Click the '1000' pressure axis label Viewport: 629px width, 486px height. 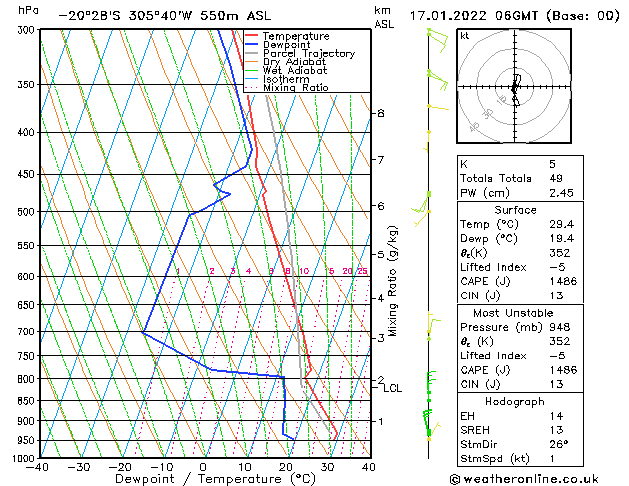[x=25, y=459]
